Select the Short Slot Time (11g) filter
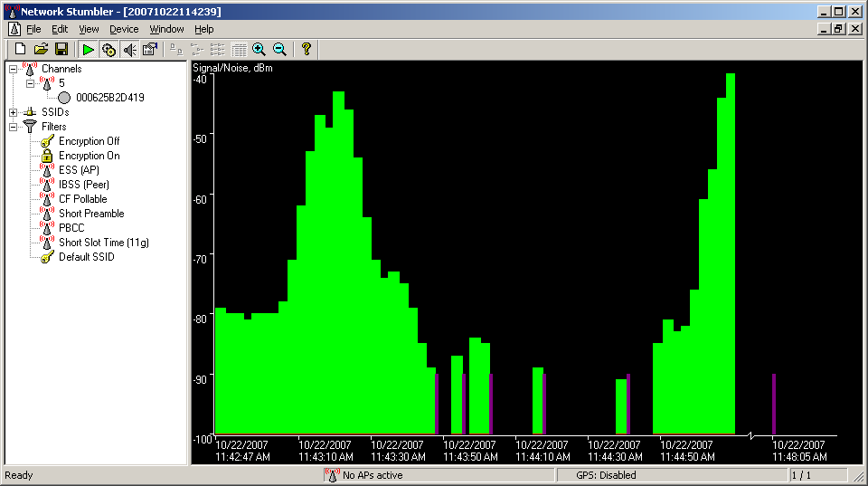Screen dimensions: 868x486 103,243
